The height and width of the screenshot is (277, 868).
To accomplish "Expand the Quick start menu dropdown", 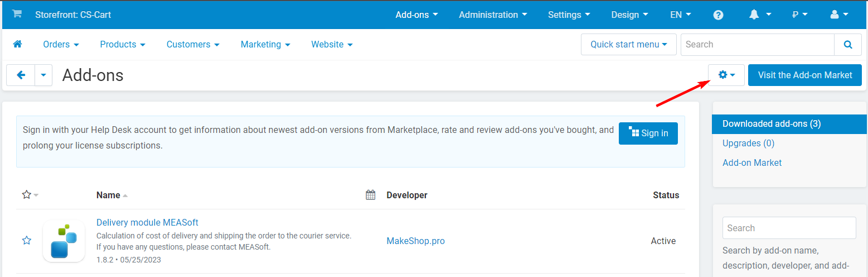I will (x=628, y=45).
